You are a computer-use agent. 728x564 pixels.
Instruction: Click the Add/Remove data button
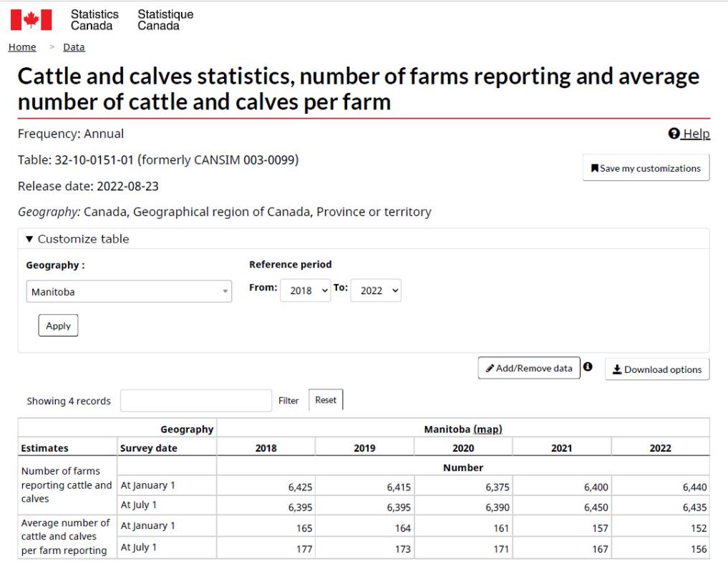[x=529, y=369]
